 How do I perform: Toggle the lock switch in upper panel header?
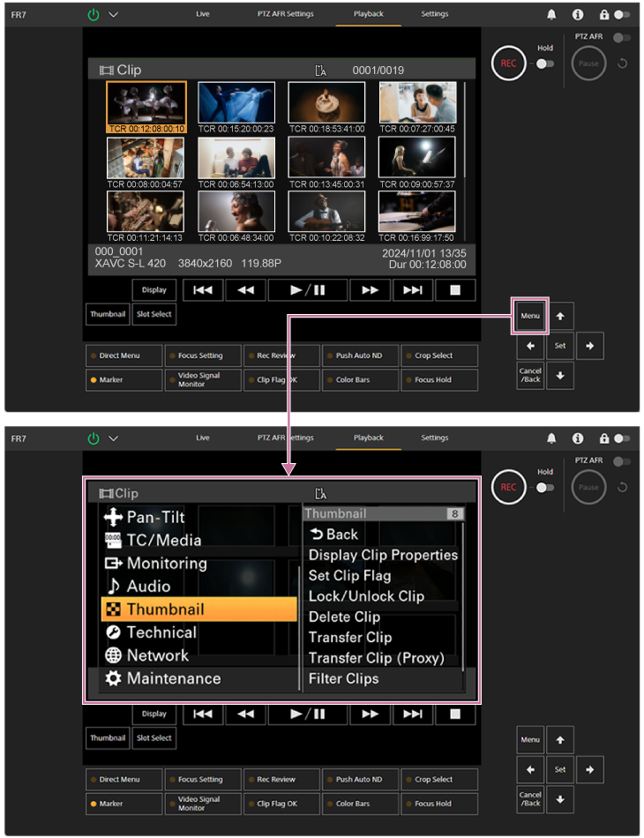click(621, 15)
